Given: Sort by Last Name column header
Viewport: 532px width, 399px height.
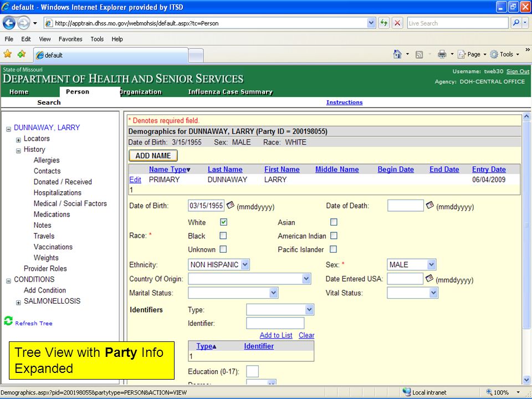Looking at the screenshot, I should [x=225, y=170].
